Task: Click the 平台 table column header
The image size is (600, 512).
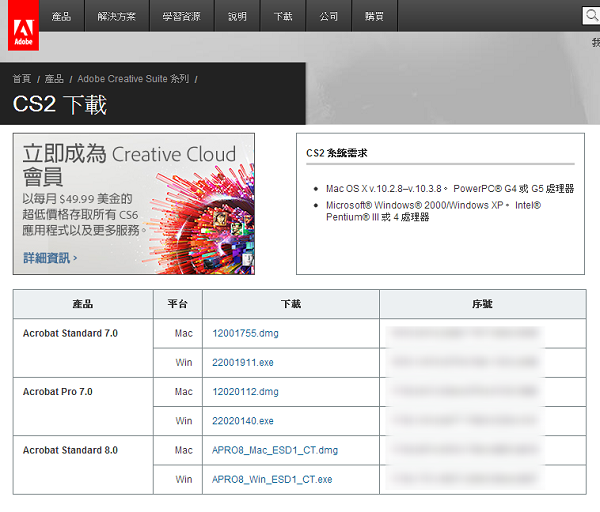Action: coord(178,304)
